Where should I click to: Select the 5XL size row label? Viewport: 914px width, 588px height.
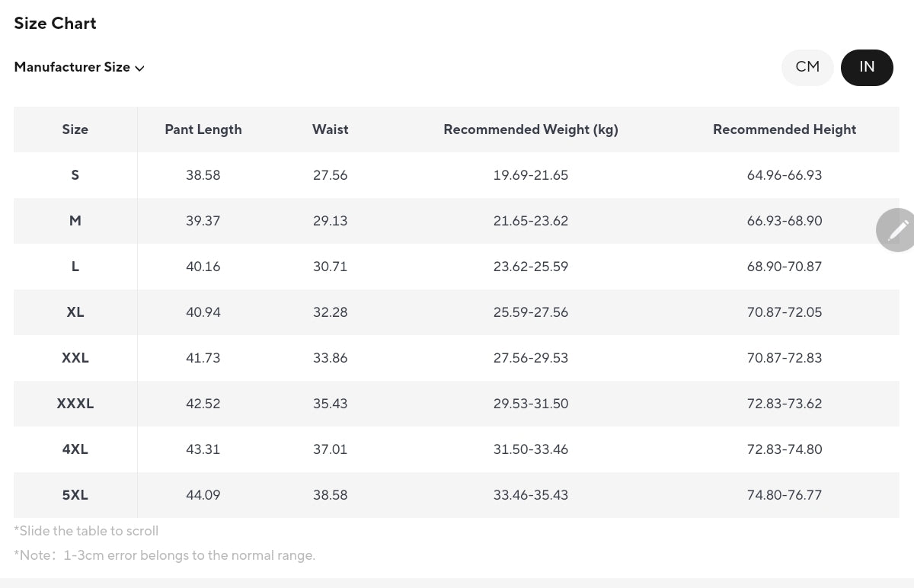click(x=75, y=495)
